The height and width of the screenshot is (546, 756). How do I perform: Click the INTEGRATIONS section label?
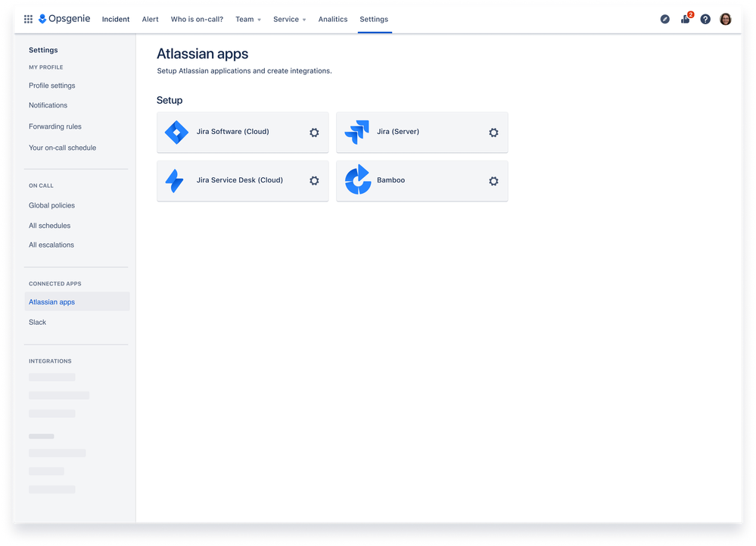pos(50,361)
